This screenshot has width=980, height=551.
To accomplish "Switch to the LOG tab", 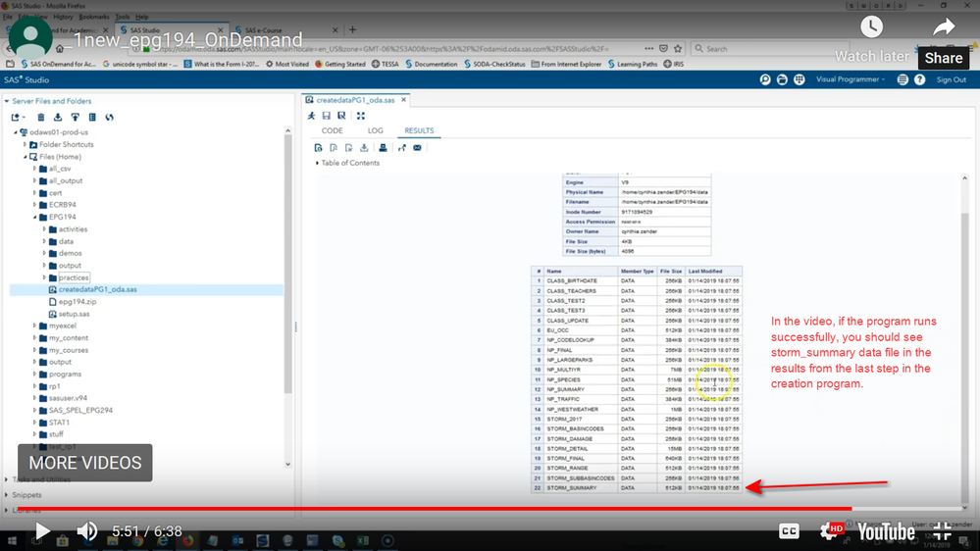I will coord(375,130).
